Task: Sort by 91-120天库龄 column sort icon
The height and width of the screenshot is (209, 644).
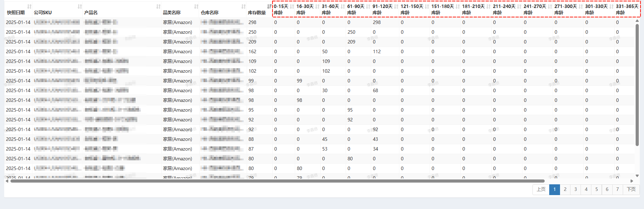Action: coord(396,7)
